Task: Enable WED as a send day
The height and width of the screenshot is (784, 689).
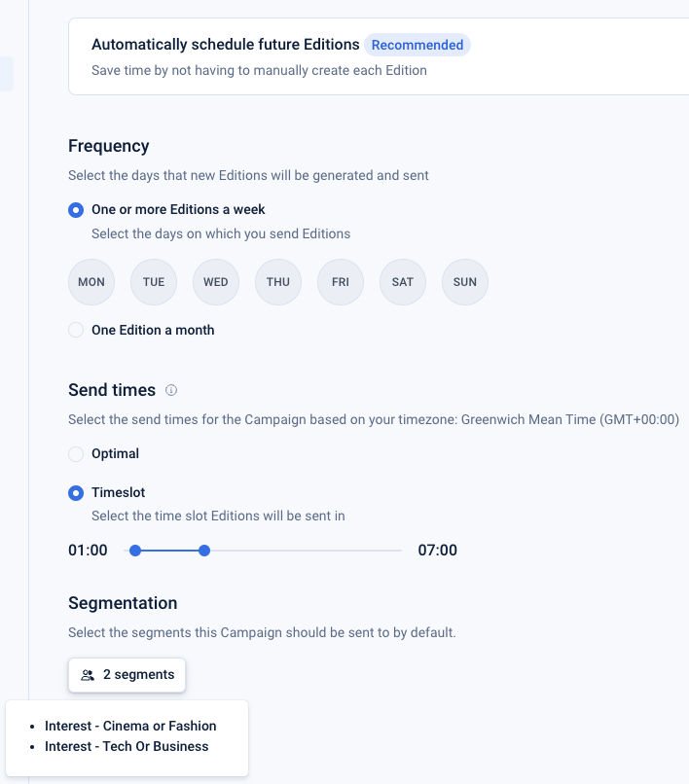Action: [216, 282]
